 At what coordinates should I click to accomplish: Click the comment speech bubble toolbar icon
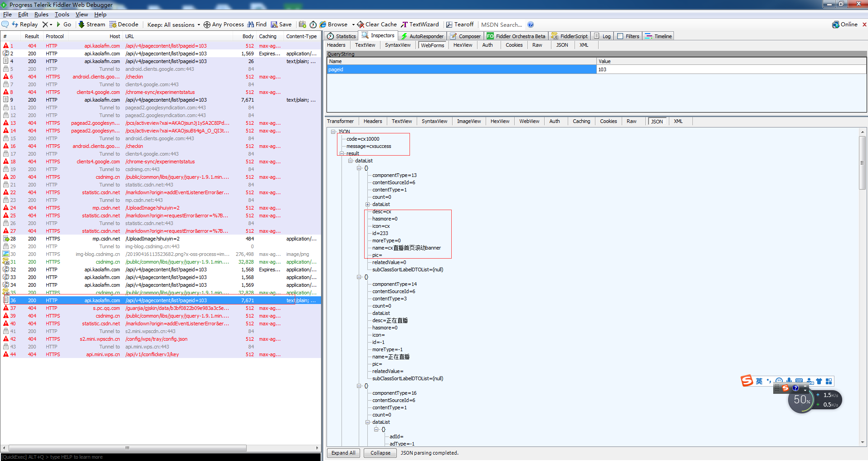coord(5,25)
